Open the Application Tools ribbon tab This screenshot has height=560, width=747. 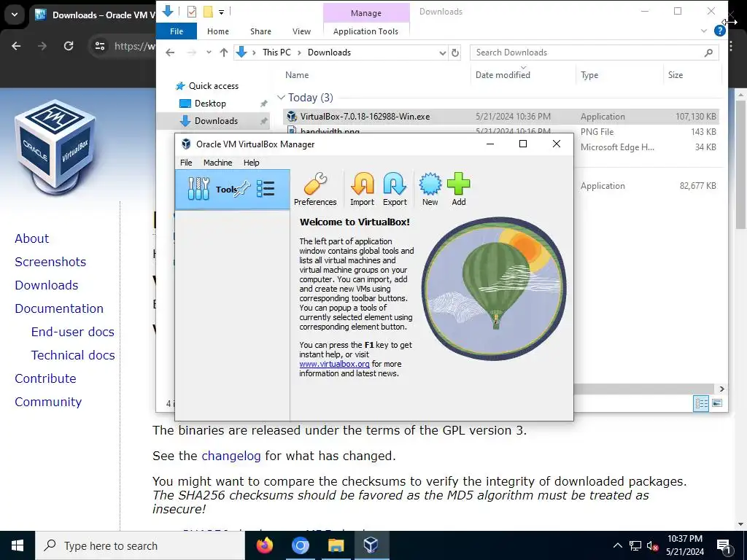366,31
